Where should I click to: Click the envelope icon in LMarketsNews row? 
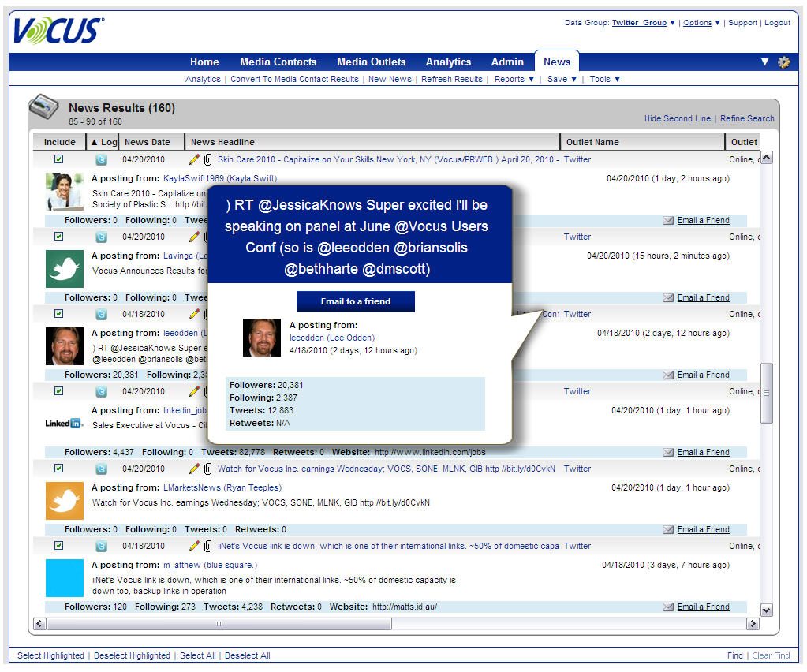coord(668,529)
